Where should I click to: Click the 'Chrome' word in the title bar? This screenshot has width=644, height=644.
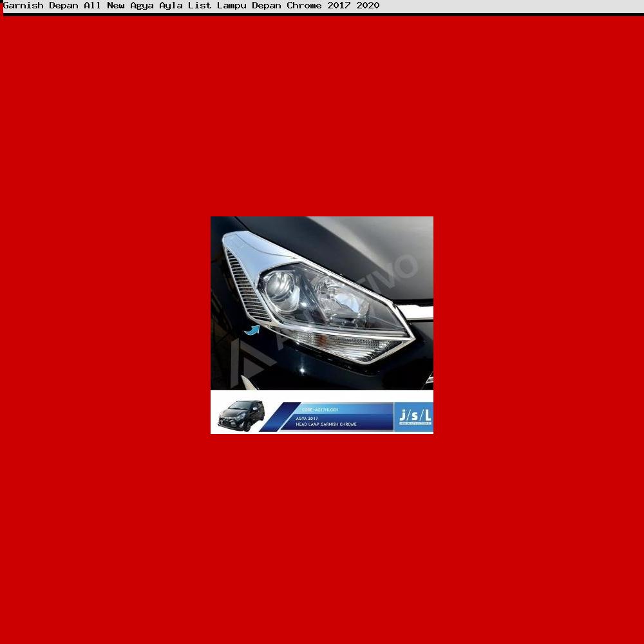[x=304, y=6]
